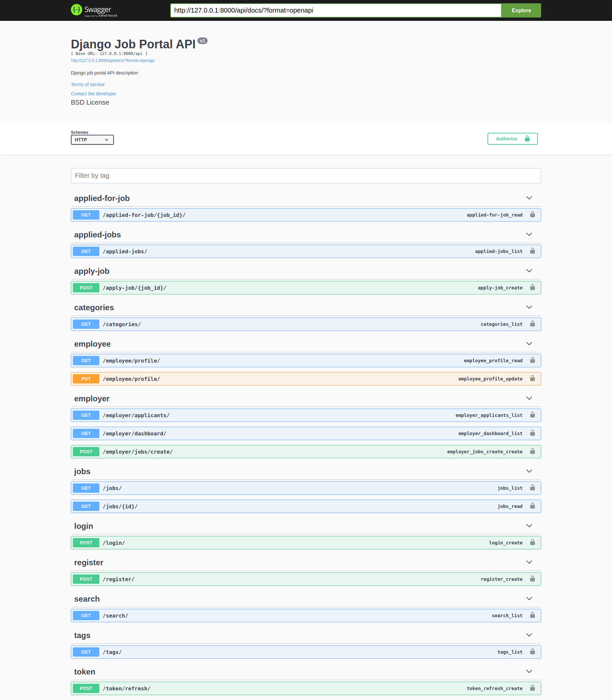Image resolution: width=612 pixels, height=700 pixels.
Task: Click lock icon on login_create row
Action: point(533,542)
